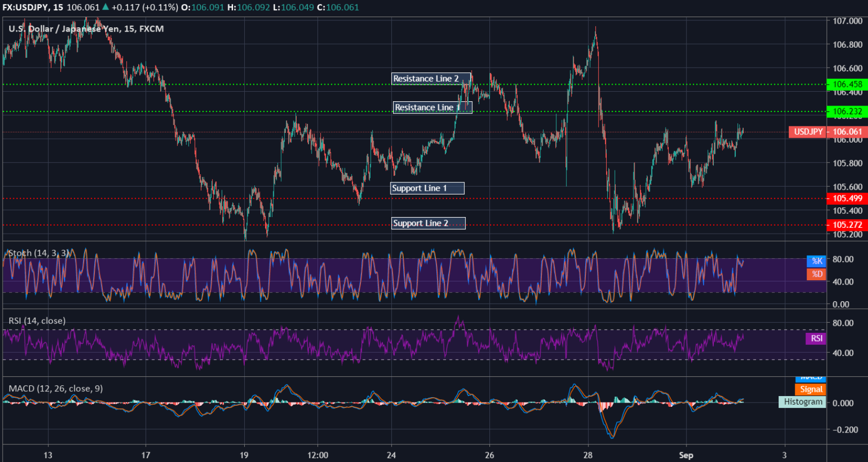Click date 26 on time axis
Viewport: 868px width, 462px height.
489,455
